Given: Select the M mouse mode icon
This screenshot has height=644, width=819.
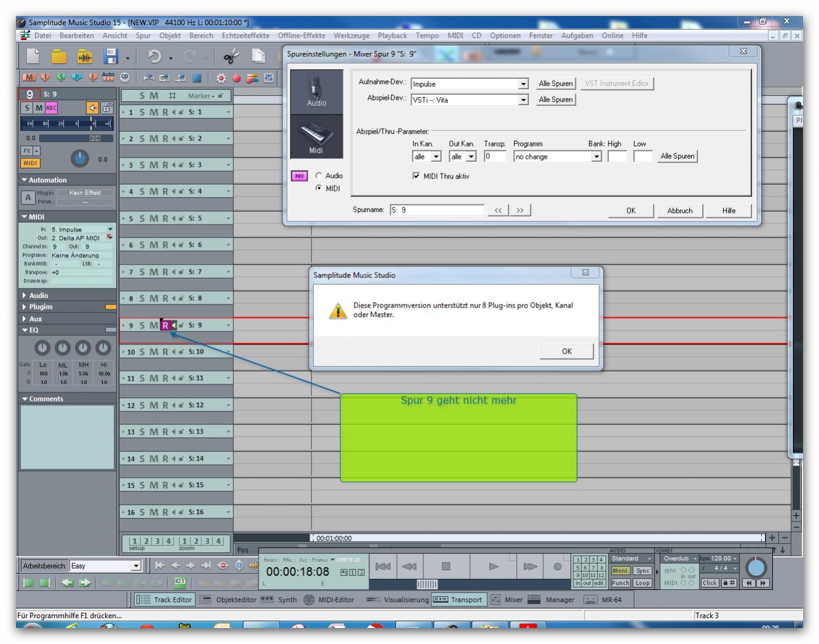Looking at the screenshot, I should 30,78.
